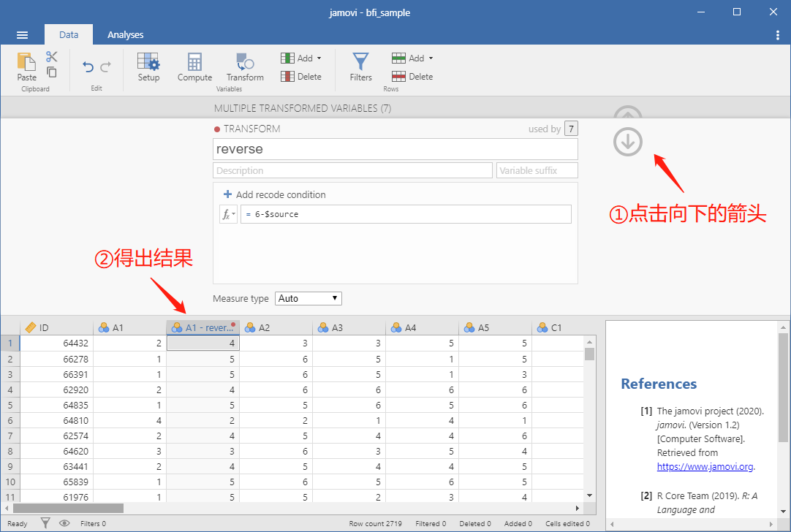Click the Variable suffix input field

pos(537,170)
